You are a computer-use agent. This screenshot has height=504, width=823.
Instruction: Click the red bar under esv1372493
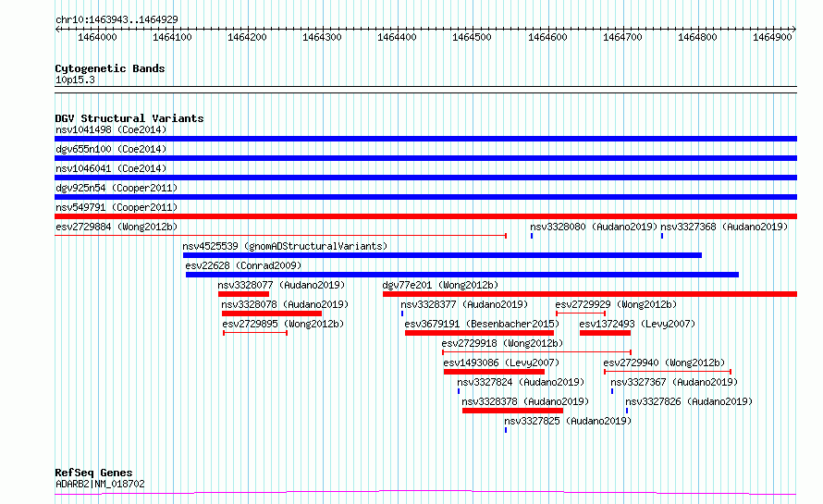coord(605,333)
